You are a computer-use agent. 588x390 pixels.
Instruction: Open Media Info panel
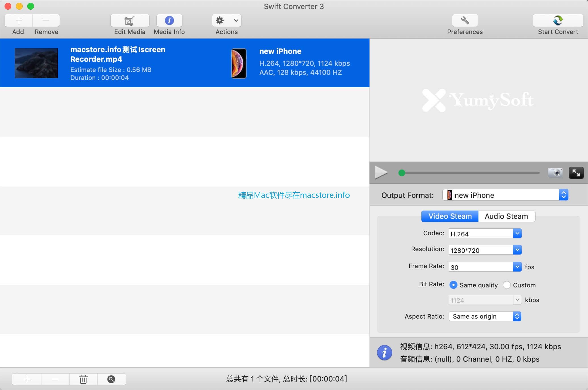coord(169,20)
